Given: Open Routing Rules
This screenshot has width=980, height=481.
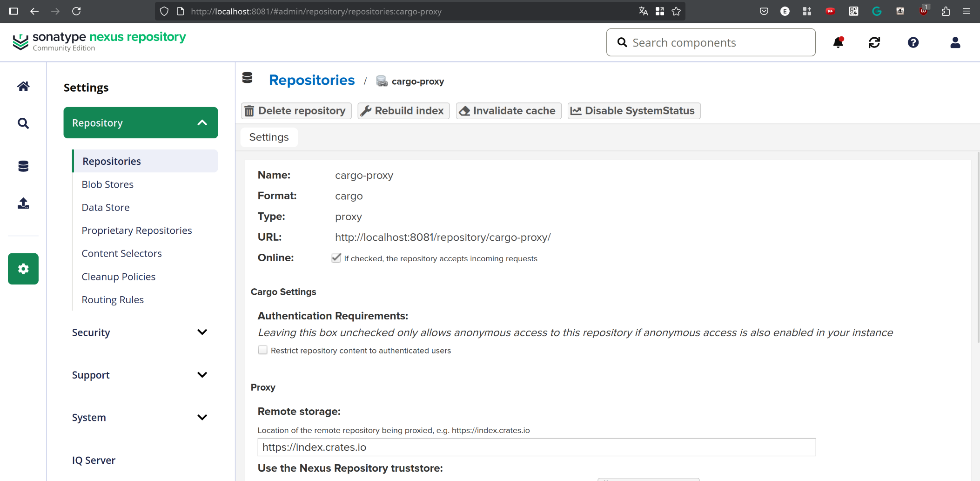Looking at the screenshot, I should pyautogui.click(x=113, y=299).
